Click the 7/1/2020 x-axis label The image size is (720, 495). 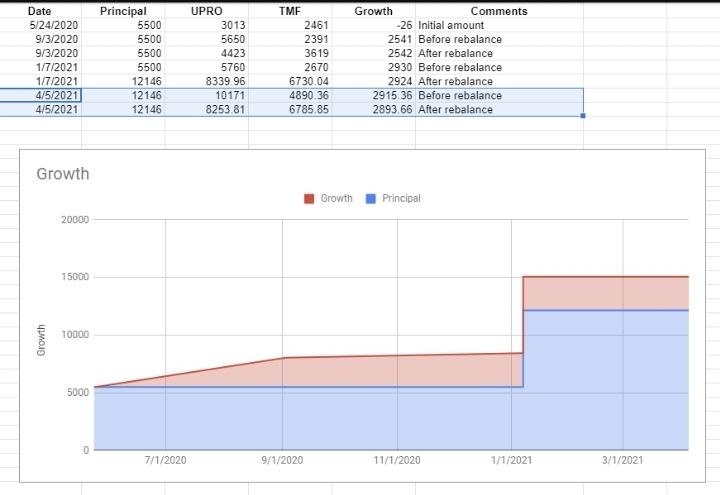click(165, 460)
